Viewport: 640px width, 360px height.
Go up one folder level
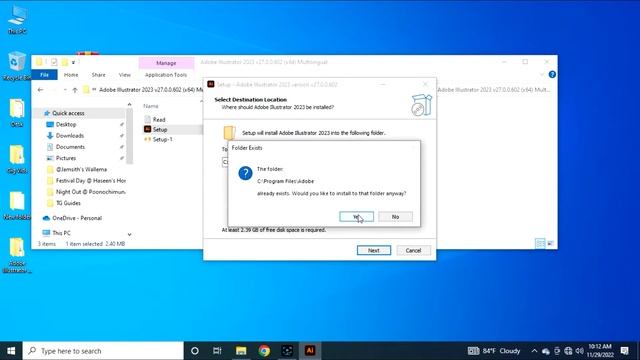(75, 90)
